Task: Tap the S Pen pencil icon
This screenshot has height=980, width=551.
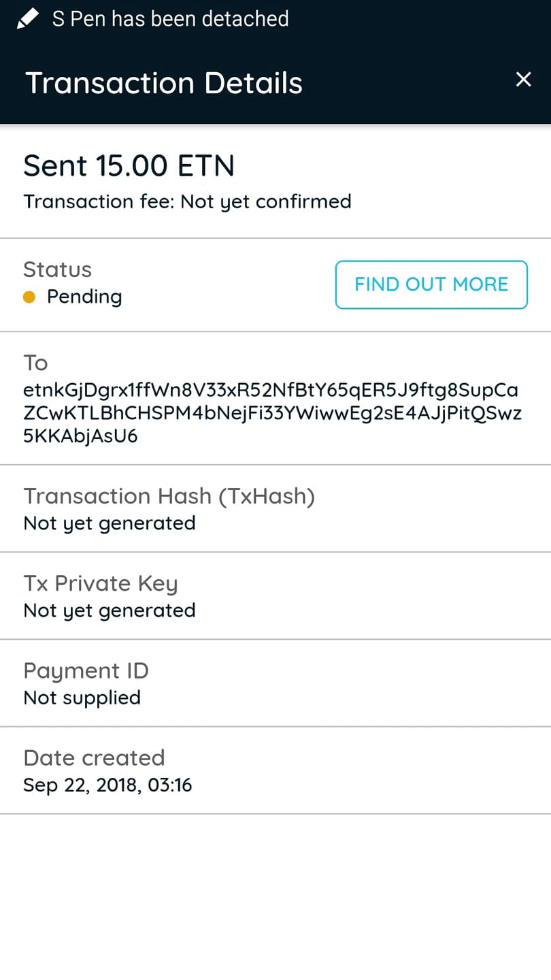Action: (28, 19)
